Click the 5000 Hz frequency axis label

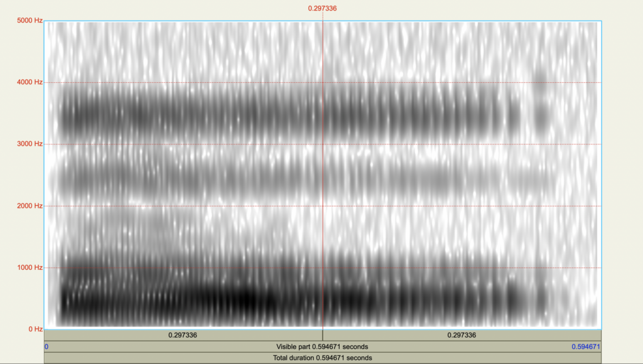click(x=30, y=21)
